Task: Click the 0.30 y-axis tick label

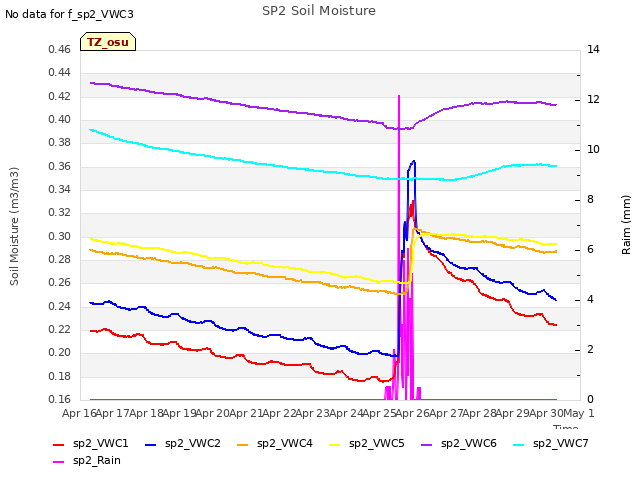Action: coord(60,236)
